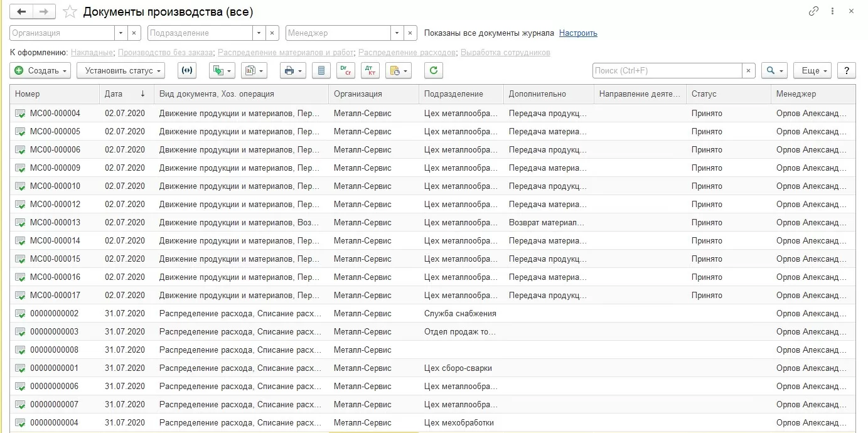Copy the page link via the chain icon

[x=813, y=11]
